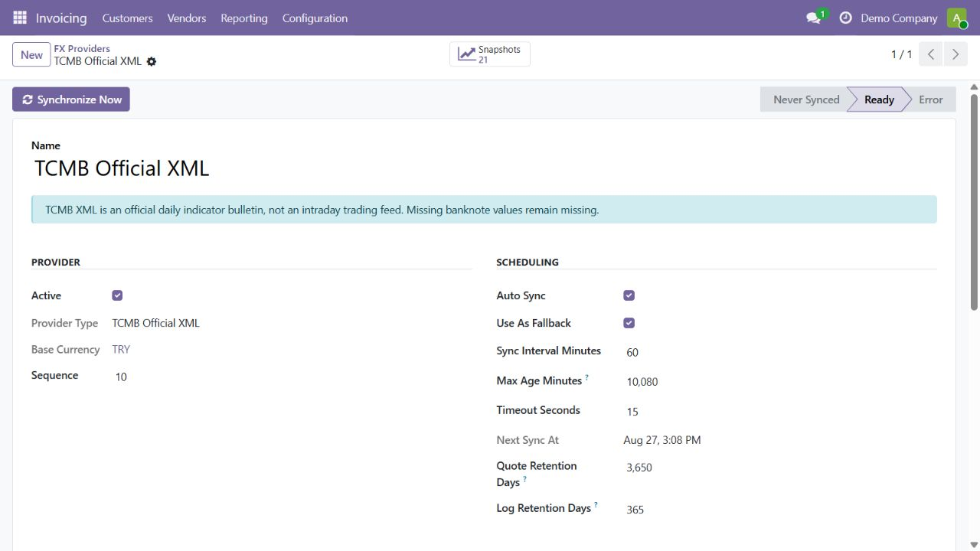Edit the Log Retention Days value
The height and width of the screenshot is (551, 980).
[x=780, y=509]
